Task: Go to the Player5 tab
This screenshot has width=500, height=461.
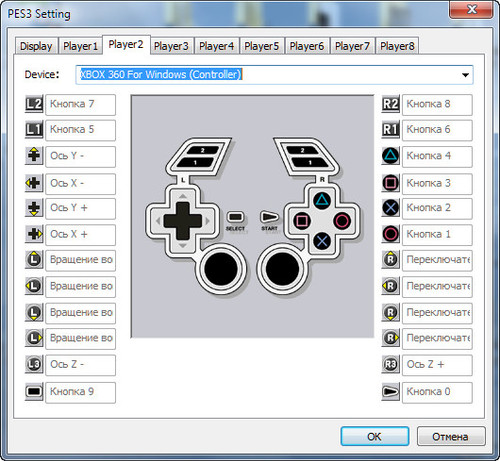Action: coord(262,46)
